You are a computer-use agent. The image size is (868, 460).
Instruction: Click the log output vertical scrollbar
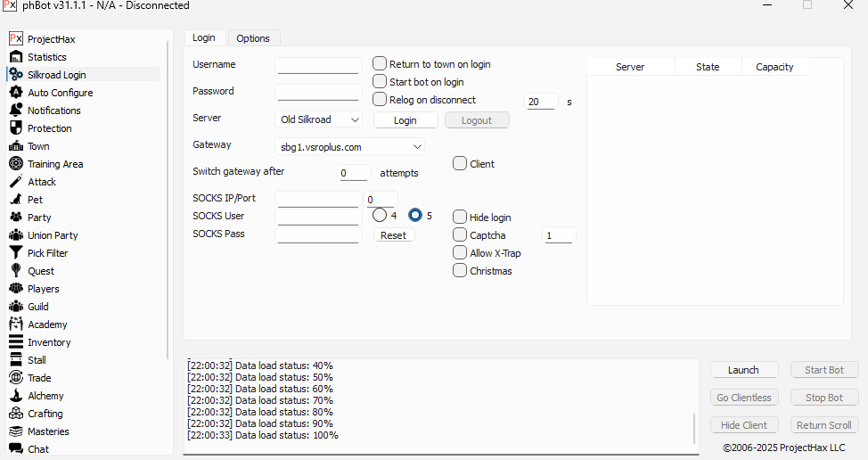pos(694,428)
